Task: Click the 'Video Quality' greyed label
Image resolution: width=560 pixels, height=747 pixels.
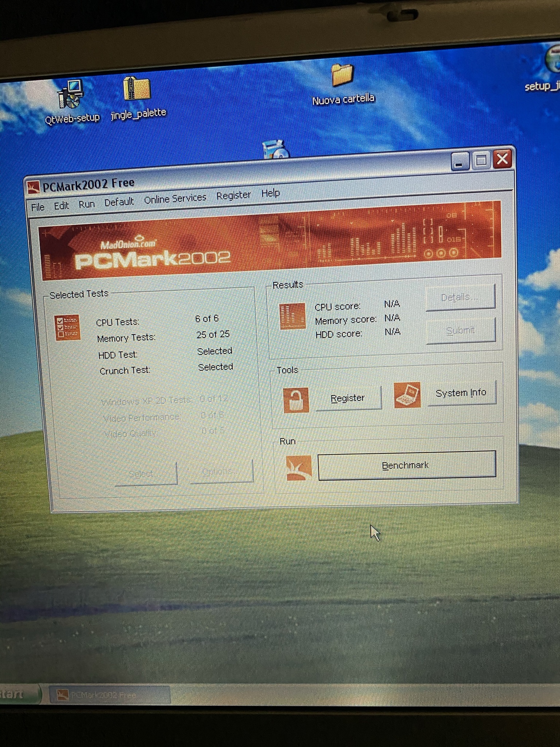Action: 130,434
